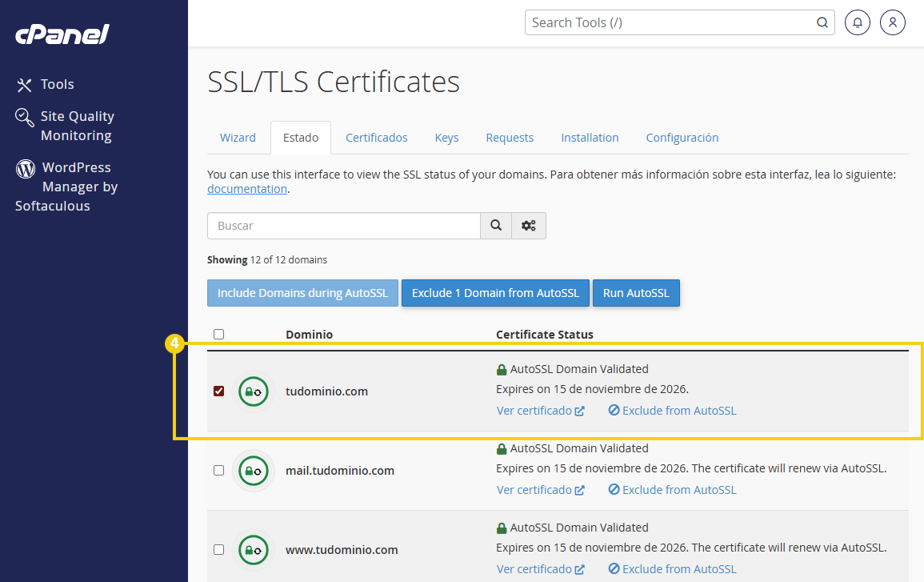
Task: Click 'Showing 12 of 12 domains' text
Action: click(x=267, y=260)
